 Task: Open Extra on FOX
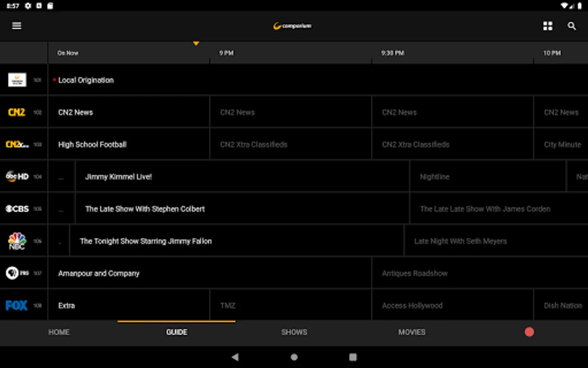point(129,305)
